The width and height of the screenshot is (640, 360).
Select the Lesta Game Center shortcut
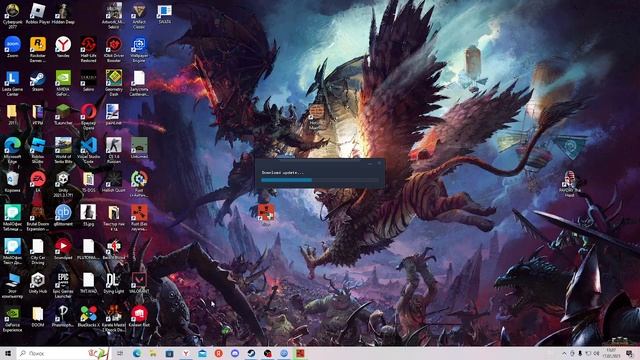(x=12, y=83)
